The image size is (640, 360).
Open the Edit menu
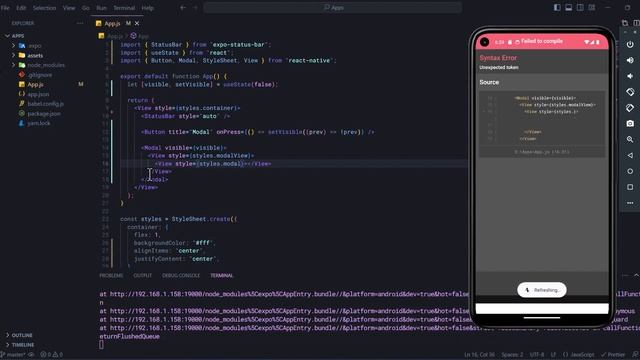coord(21,8)
